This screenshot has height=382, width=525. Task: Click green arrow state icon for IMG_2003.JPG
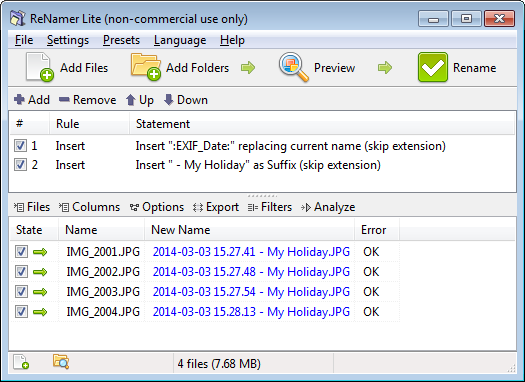40,292
